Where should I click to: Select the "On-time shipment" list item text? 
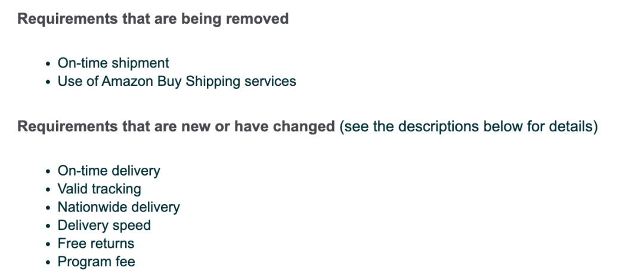(x=113, y=63)
